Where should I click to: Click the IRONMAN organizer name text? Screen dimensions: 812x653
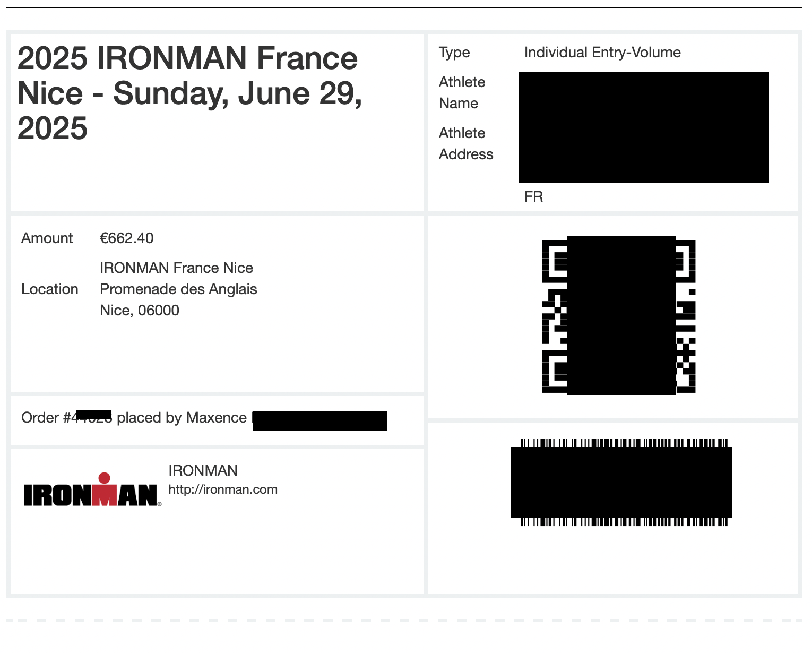[x=203, y=470]
